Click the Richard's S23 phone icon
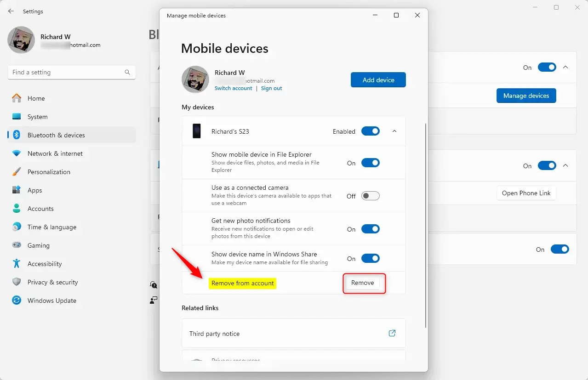 click(197, 131)
